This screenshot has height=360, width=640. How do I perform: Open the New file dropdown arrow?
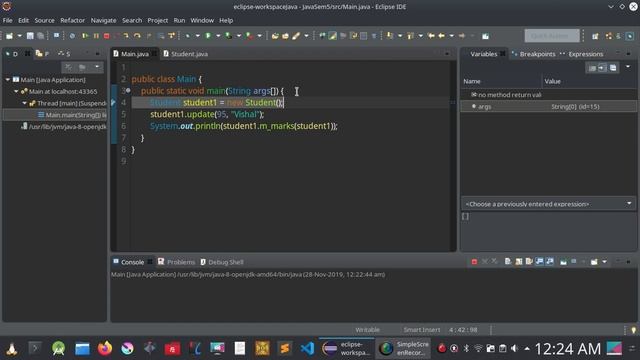(19, 36)
